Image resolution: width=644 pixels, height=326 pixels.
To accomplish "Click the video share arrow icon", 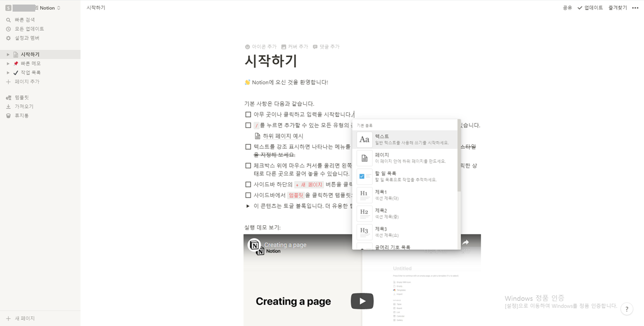I will point(466,243).
